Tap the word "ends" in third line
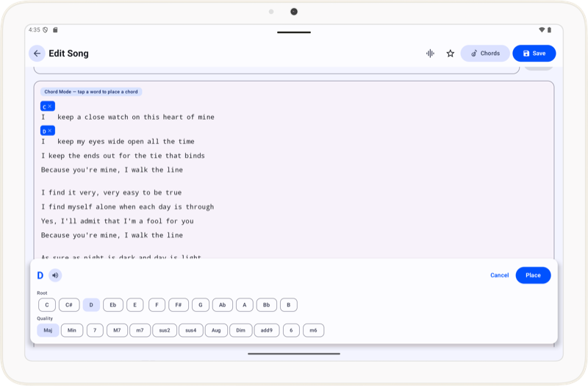The width and height of the screenshot is (588, 386). point(91,156)
